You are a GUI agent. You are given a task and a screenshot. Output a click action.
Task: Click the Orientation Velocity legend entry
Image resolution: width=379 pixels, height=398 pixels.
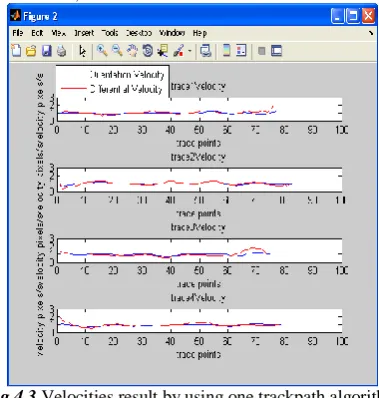[x=127, y=75]
